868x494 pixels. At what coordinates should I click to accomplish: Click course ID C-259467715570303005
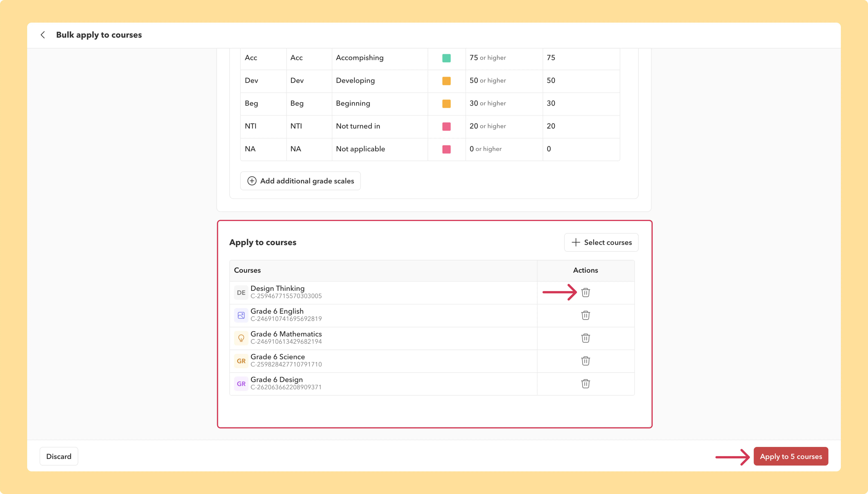coord(286,296)
